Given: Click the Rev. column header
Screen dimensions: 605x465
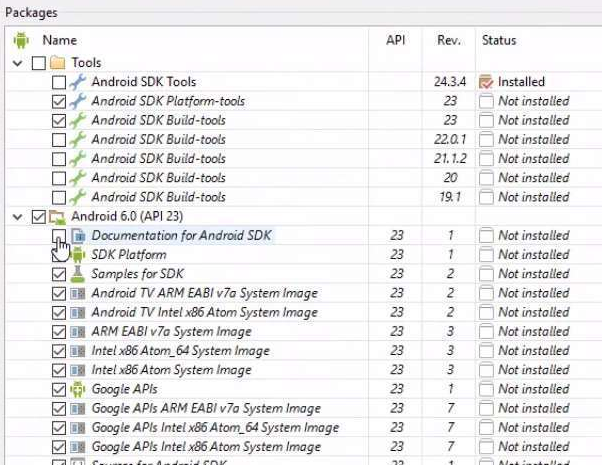Looking at the screenshot, I should pyautogui.click(x=449, y=41).
